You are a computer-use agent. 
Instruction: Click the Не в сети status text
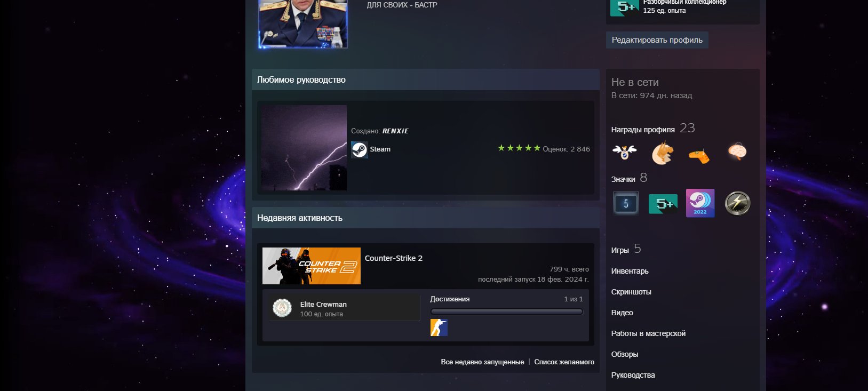pos(635,82)
